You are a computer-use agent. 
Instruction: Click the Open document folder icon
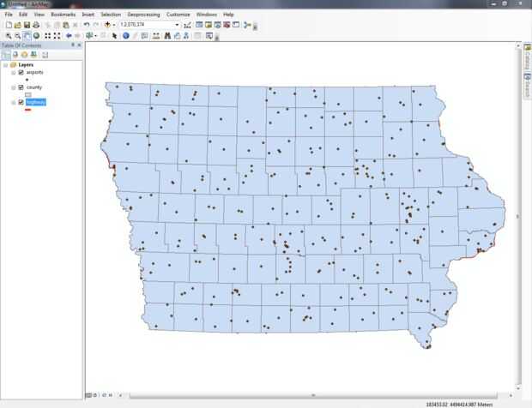[18, 25]
